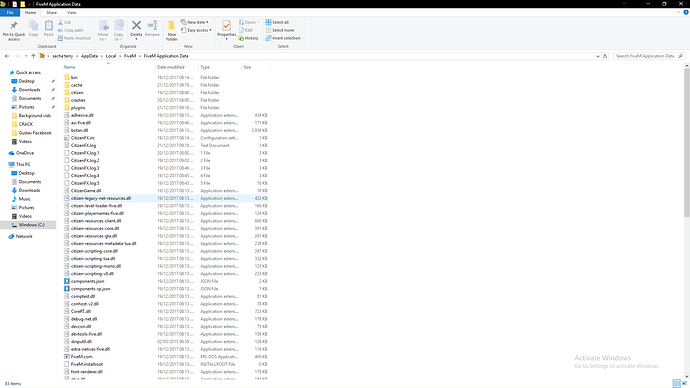690x388 pixels.
Task: Click the refresh icon beside the address bar
Action: coord(605,56)
